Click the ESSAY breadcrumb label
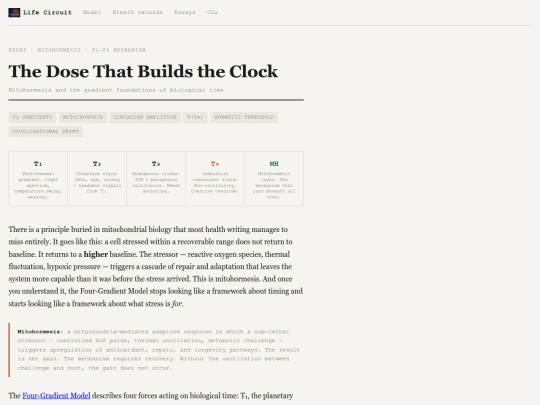540x405 pixels. click(x=18, y=50)
